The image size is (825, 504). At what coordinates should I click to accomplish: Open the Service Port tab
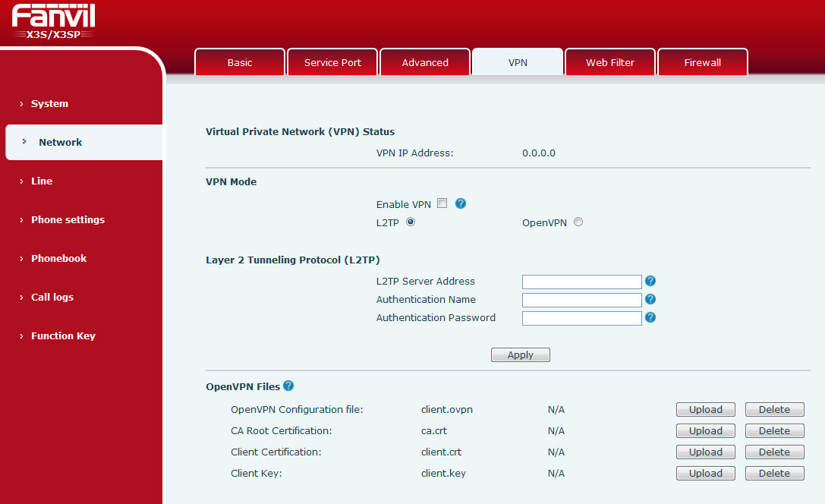click(332, 62)
